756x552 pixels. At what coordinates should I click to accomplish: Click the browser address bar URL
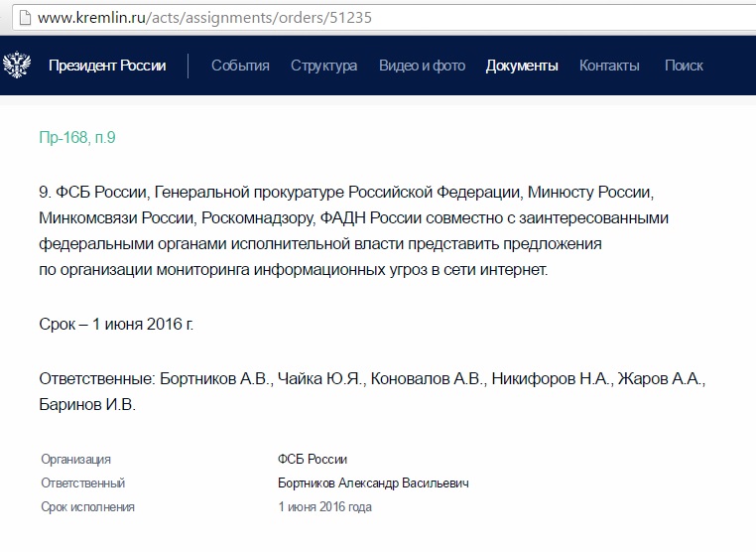click(x=204, y=18)
